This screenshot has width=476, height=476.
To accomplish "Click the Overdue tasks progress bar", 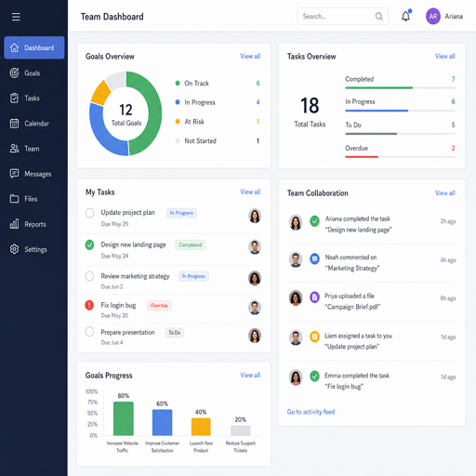I will 400,157.
